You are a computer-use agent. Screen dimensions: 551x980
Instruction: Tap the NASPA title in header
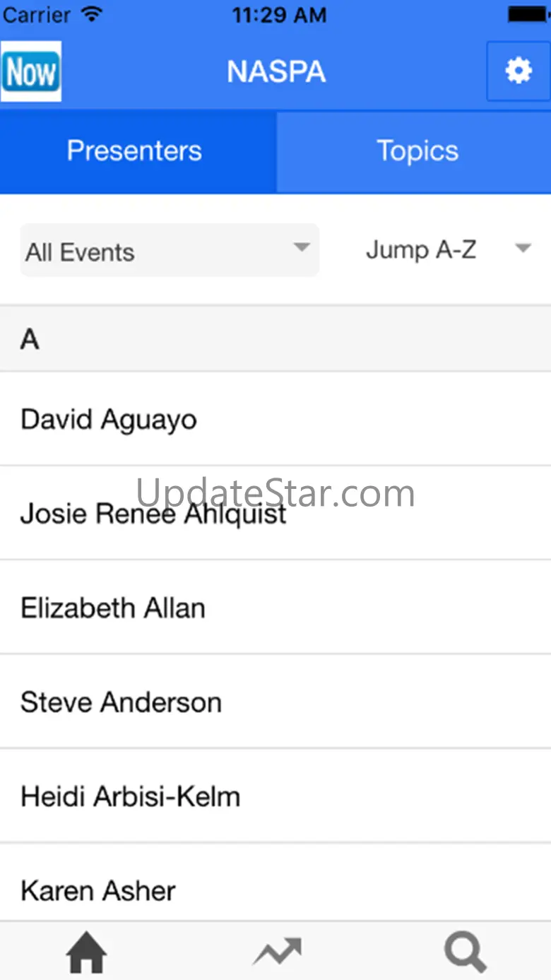(x=276, y=71)
